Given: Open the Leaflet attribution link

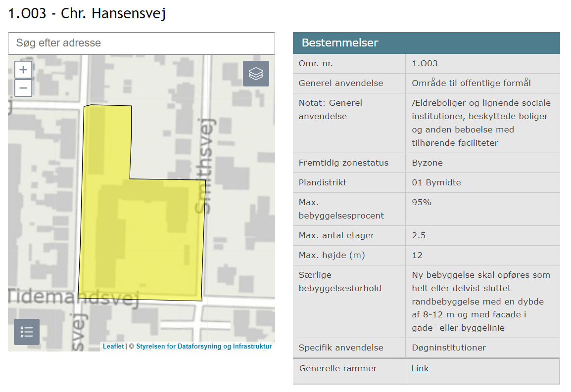Looking at the screenshot, I should click(113, 347).
